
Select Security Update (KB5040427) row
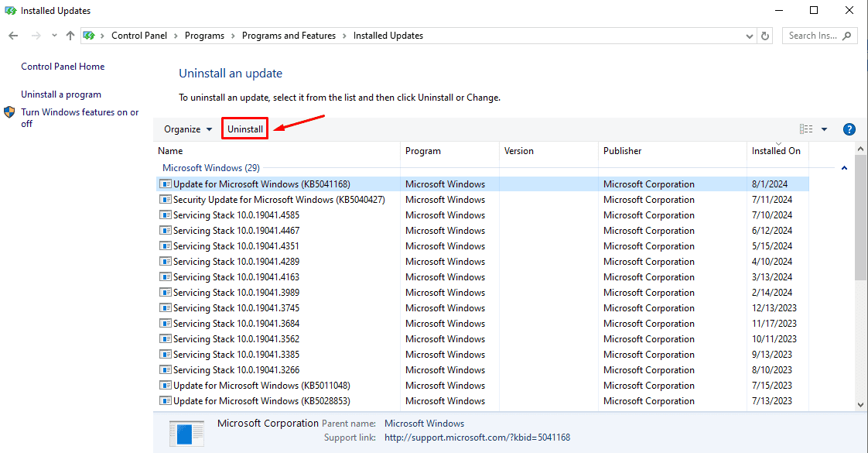point(483,199)
